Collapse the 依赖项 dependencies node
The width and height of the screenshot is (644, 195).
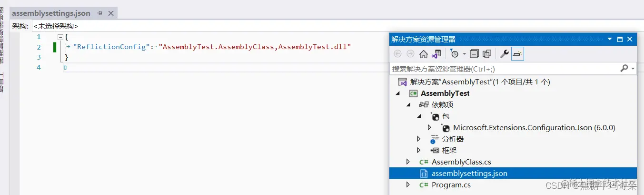click(408, 105)
